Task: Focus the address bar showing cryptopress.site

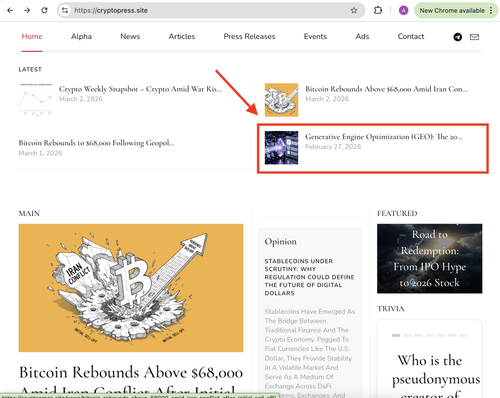Action: (210, 10)
